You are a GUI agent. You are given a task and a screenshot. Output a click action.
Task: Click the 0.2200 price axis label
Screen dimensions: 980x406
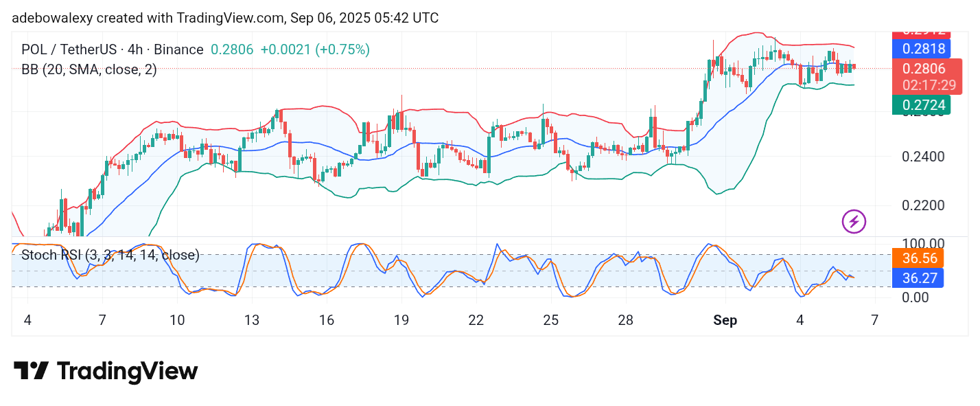click(x=924, y=205)
